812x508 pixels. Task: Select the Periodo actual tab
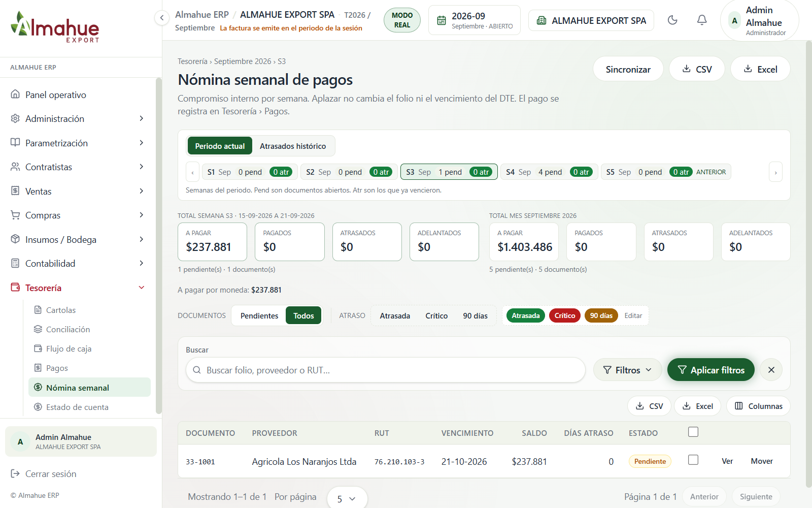click(x=220, y=146)
